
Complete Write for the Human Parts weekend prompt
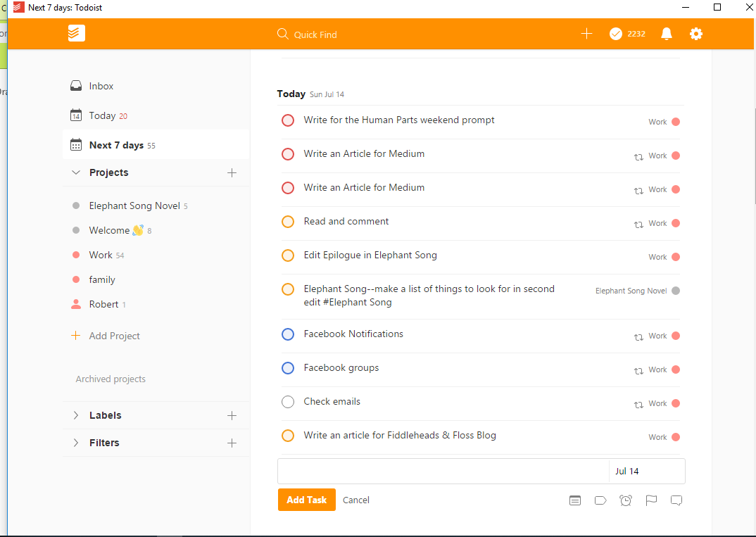point(288,120)
